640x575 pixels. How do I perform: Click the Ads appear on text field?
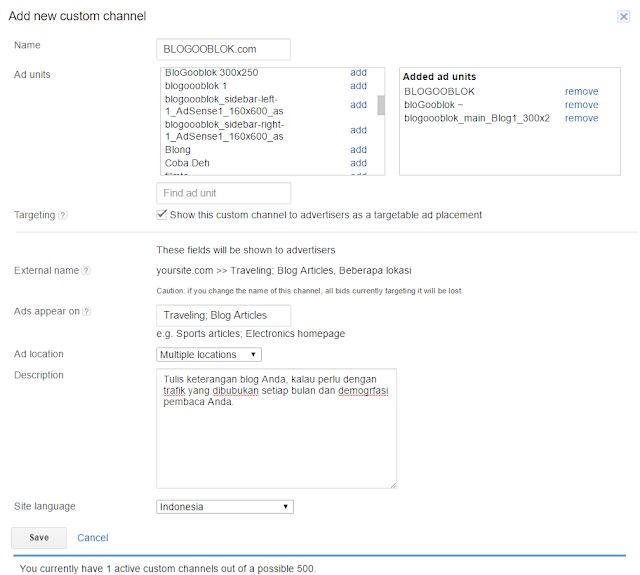click(x=223, y=315)
